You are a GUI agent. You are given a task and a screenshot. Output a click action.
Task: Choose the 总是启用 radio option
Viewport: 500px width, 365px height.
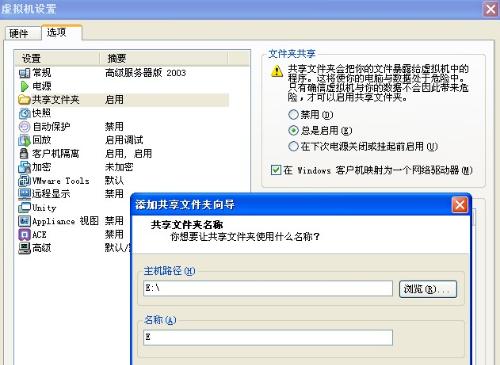pos(293,130)
